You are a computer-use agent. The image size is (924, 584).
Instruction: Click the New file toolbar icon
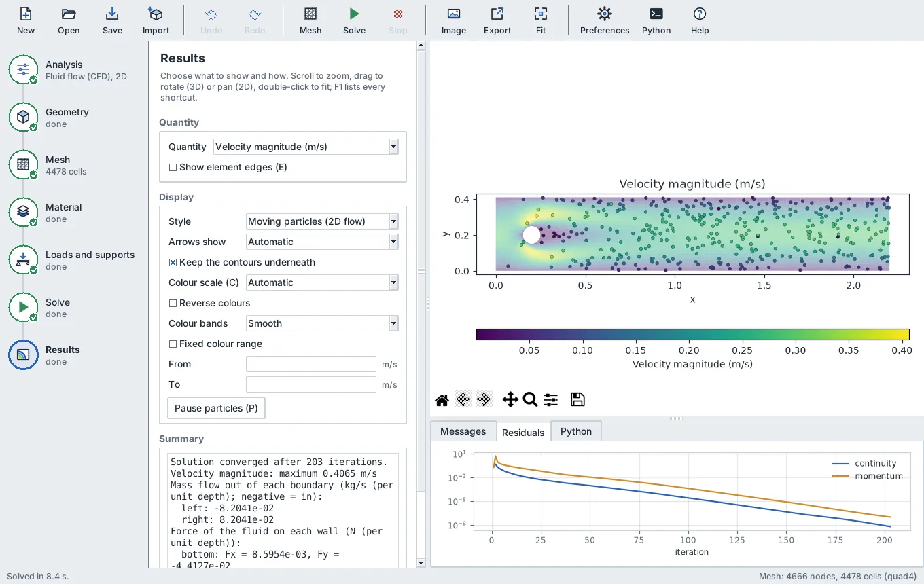tap(26, 20)
